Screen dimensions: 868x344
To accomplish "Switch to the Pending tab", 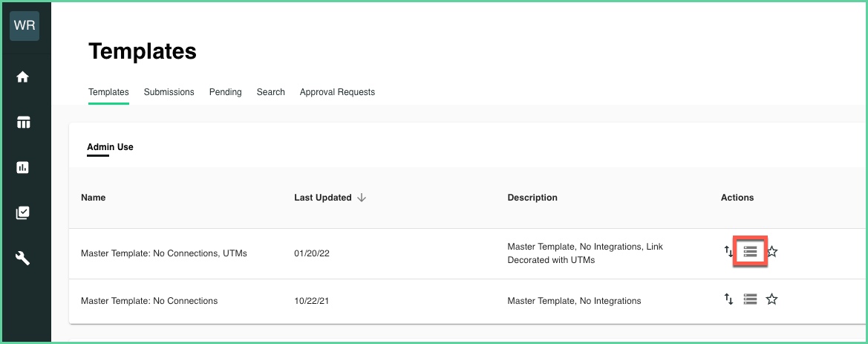I will tap(225, 93).
